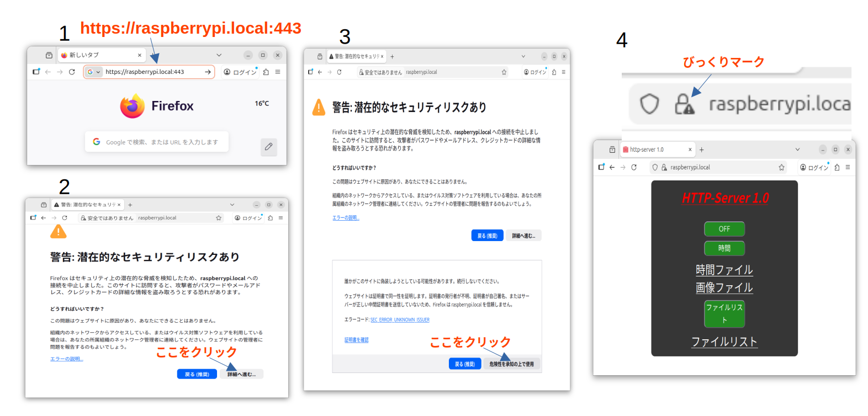Reload page in the step 2 warning window
The height and width of the screenshot is (416, 868).
[65, 218]
